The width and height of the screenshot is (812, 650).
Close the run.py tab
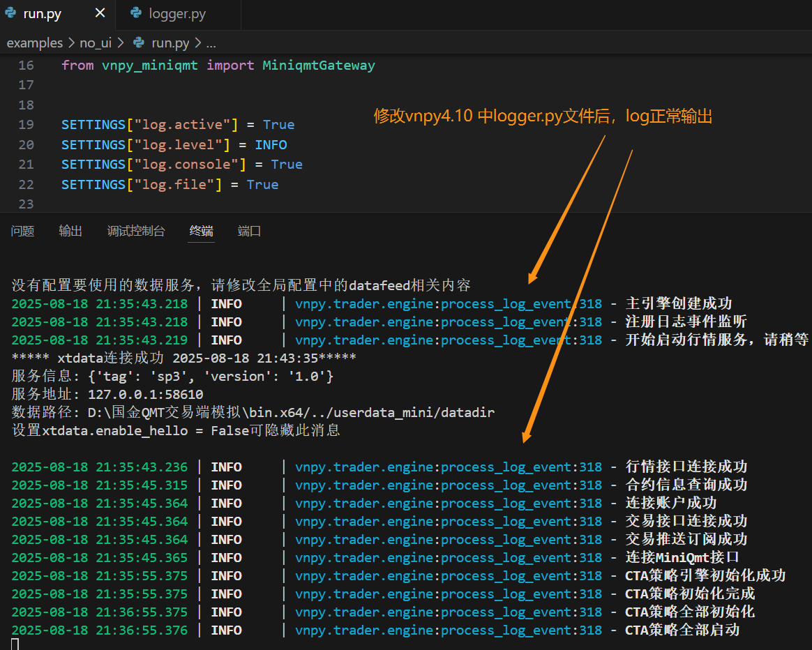[100, 13]
